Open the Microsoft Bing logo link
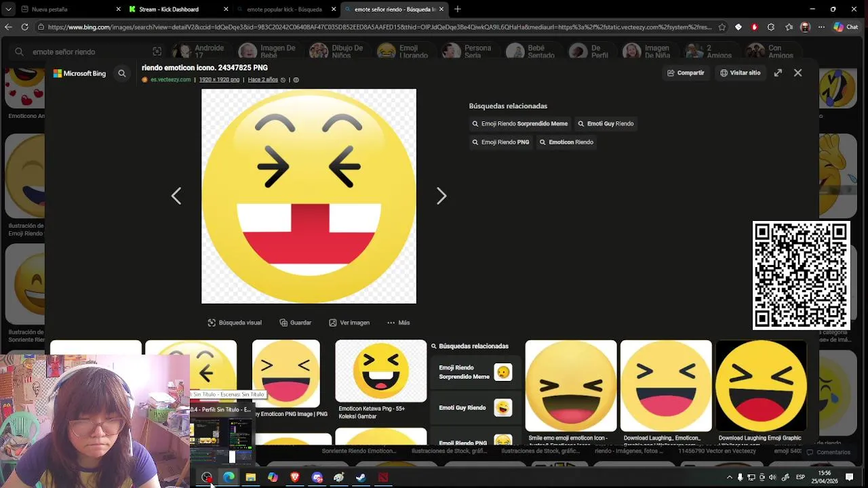 [80, 73]
